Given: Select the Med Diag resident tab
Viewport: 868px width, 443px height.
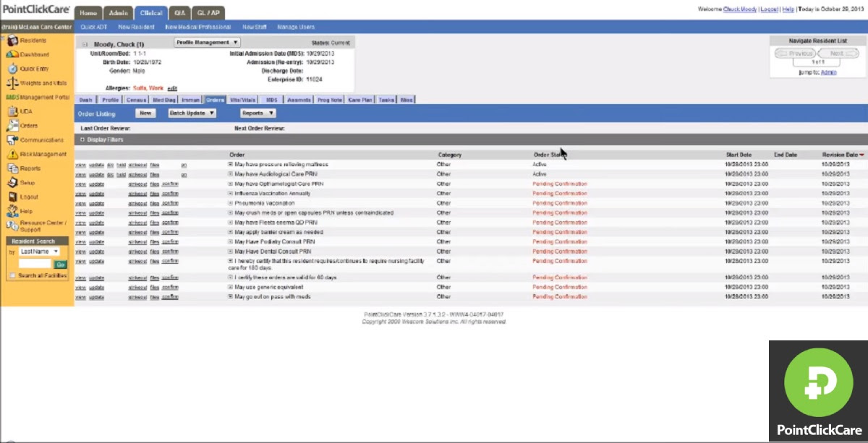Looking at the screenshot, I should coord(163,100).
